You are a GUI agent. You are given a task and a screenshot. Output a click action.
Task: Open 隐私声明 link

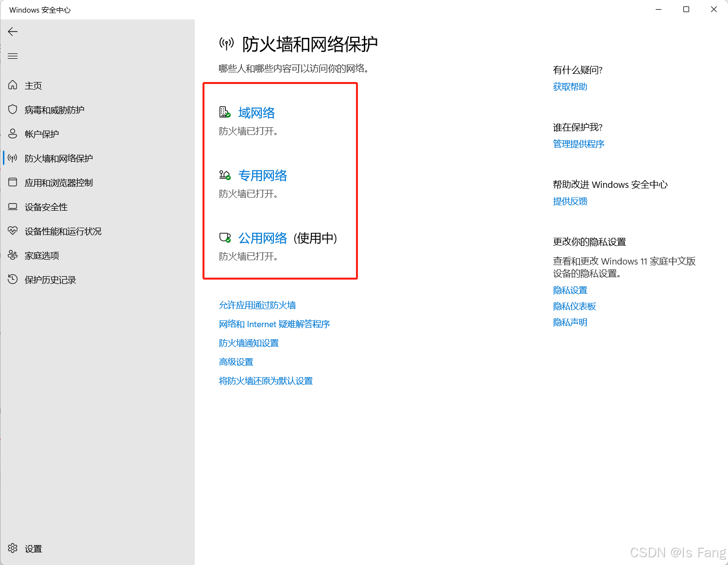[570, 322]
